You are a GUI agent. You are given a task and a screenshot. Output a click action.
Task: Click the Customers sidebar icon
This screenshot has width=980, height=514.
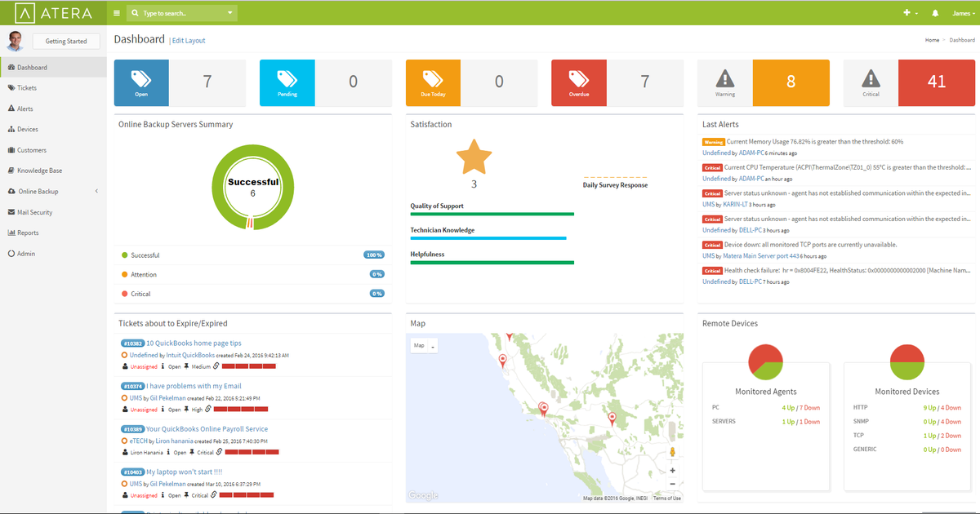coord(11,149)
